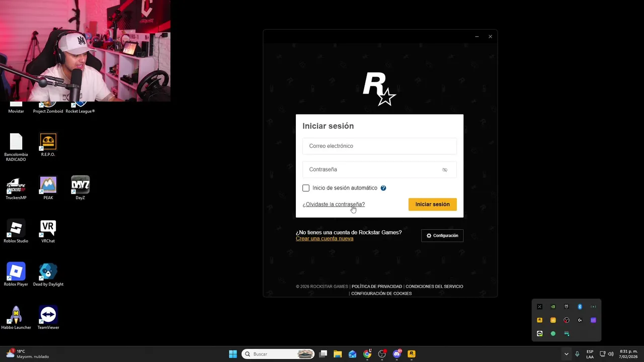Click the orange sun icon in tray overflow
This screenshot has height=362, width=644.
[553, 320]
